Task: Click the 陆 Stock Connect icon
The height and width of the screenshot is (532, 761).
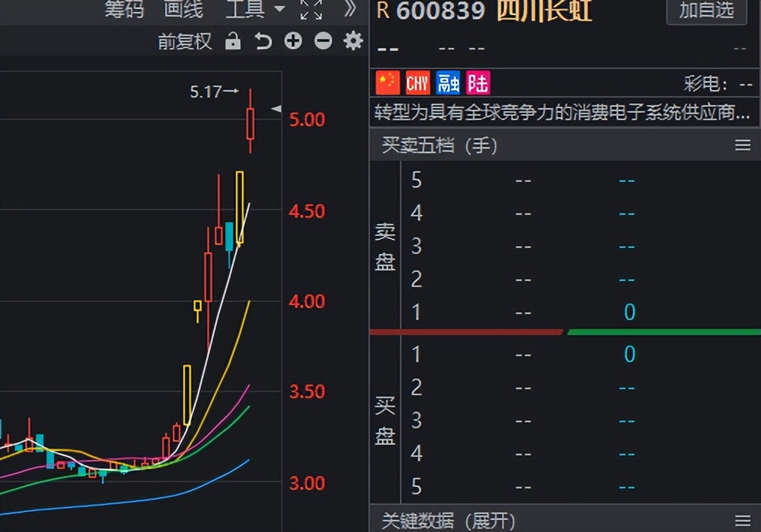Action: (x=478, y=83)
